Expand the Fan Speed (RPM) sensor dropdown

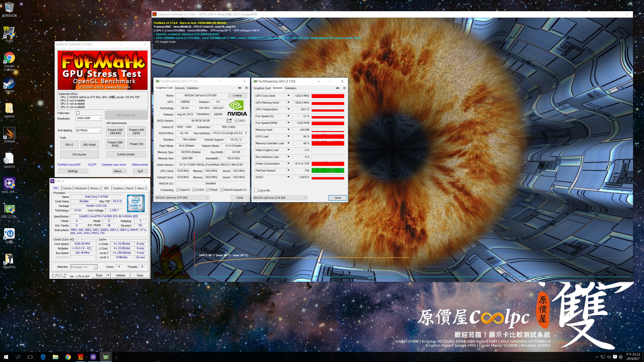[288, 123]
